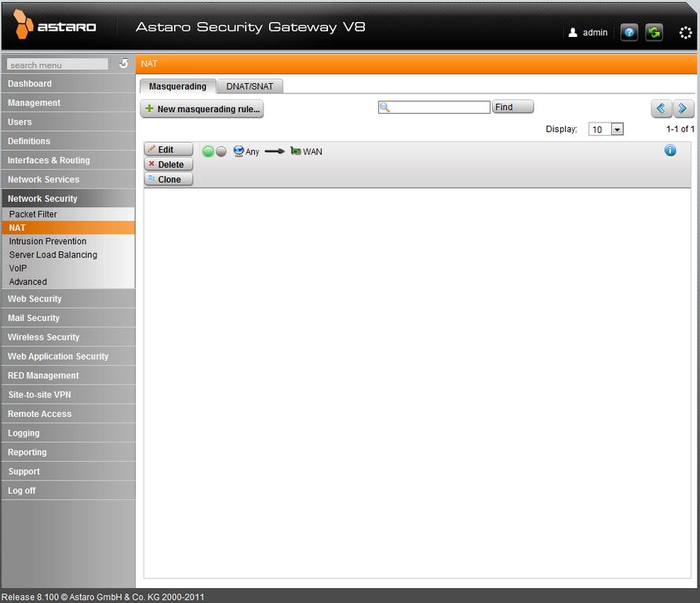The height and width of the screenshot is (603, 700).
Task: Open the Advanced submenu item
Action: pyautogui.click(x=68, y=282)
